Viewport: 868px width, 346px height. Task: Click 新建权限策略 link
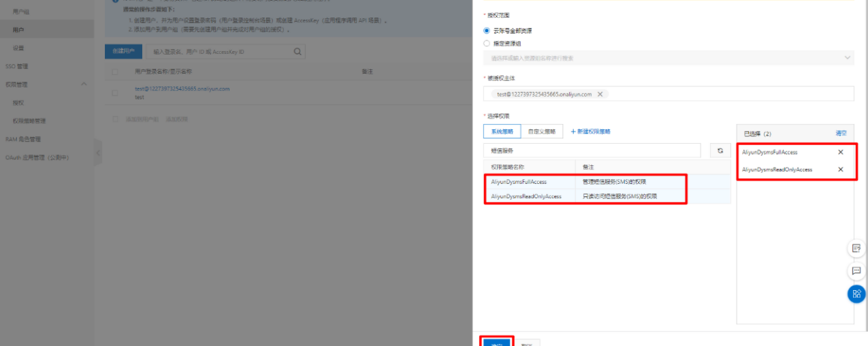coord(590,131)
